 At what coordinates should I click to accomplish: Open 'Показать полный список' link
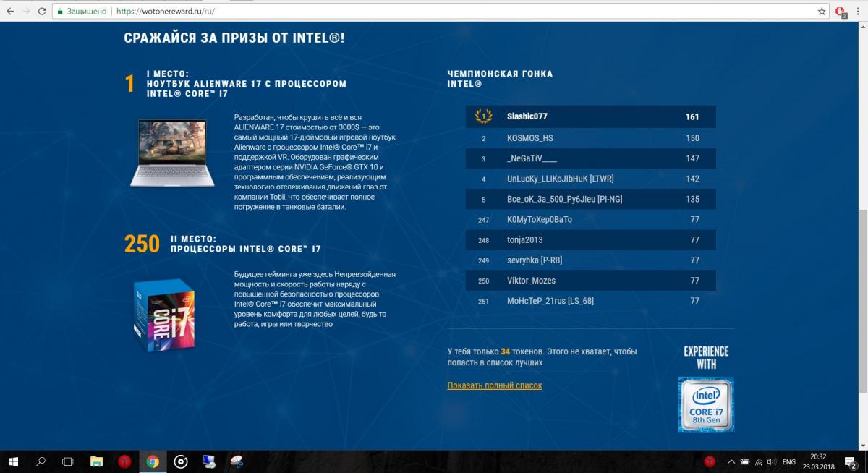pyautogui.click(x=495, y=385)
